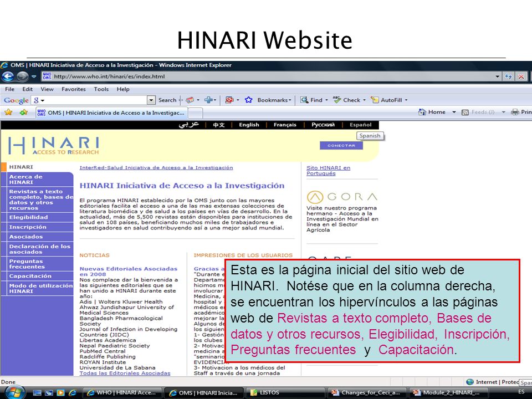The height and width of the screenshot is (399, 532).
Task: Click the CONECTAR login button
Action: [x=341, y=146]
